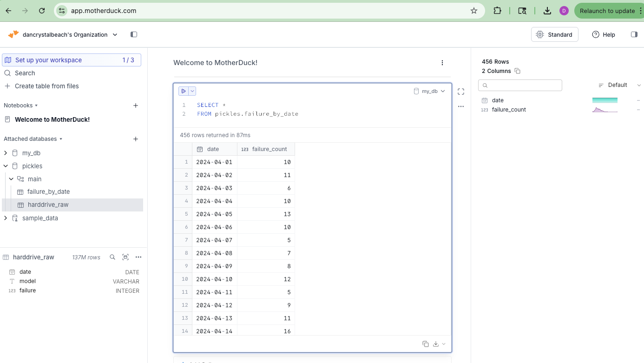Click the column search field in inspector
Screen dimensions: 644x363
click(520, 85)
